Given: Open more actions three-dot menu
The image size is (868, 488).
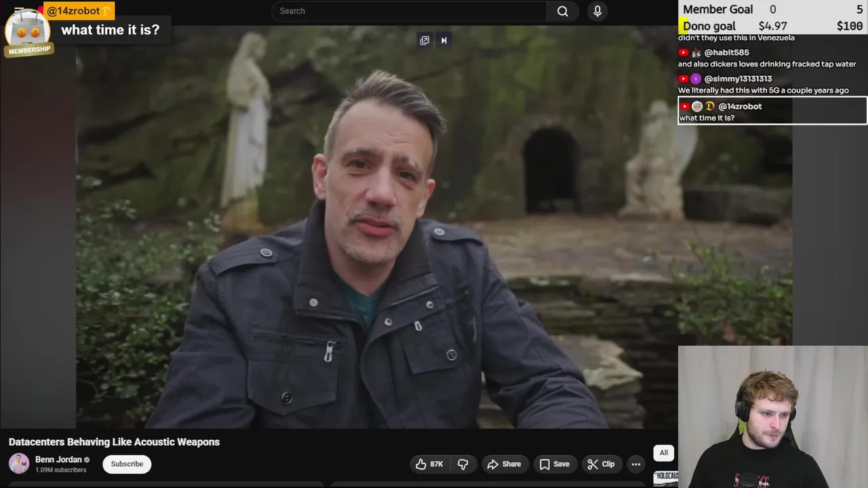Looking at the screenshot, I should tap(636, 464).
